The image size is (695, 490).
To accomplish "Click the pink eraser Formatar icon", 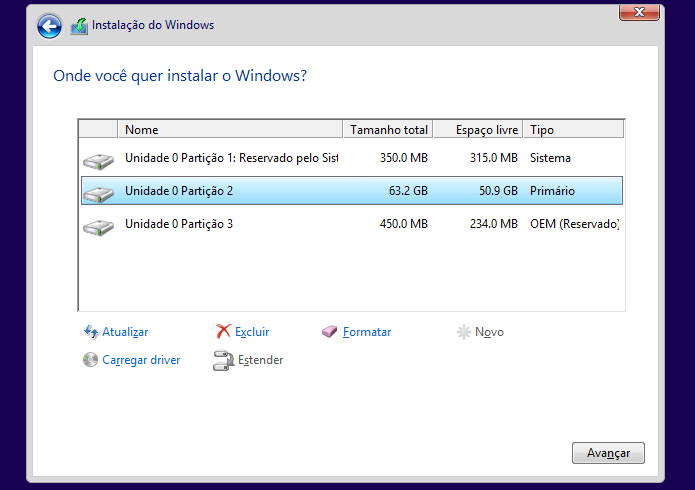I will 329,332.
